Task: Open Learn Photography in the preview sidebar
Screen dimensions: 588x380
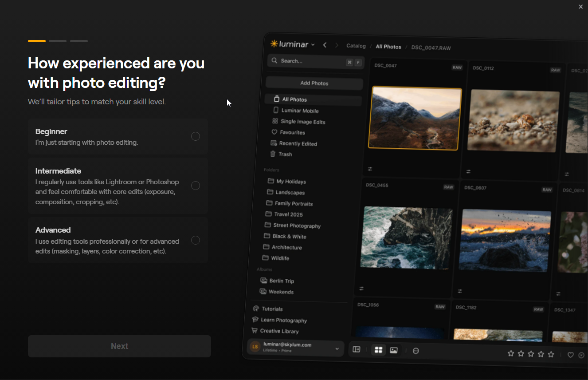Action: click(279, 320)
